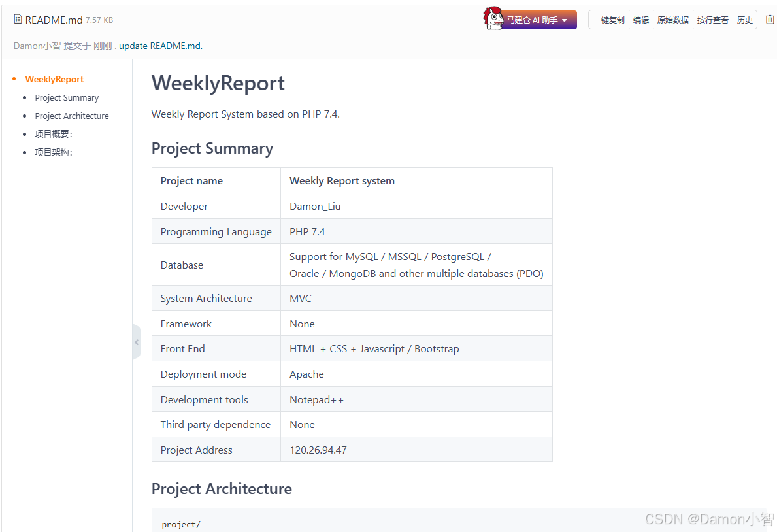Go to Project Architecture in the outline
The width and height of the screenshot is (777, 532).
pos(72,116)
